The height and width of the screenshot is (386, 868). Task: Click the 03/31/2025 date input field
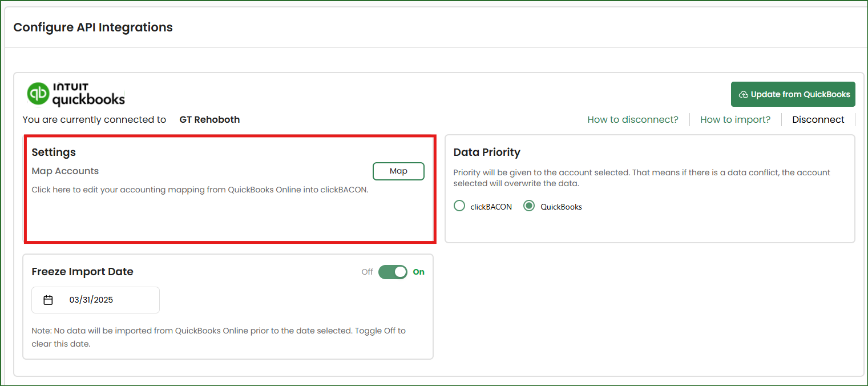coord(95,300)
